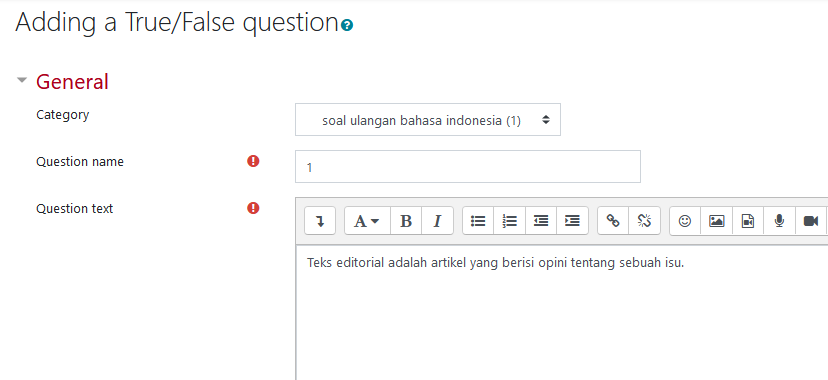Open the Category dropdown
The height and width of the screenshot is (380, 828).
(x=428, y=120)
